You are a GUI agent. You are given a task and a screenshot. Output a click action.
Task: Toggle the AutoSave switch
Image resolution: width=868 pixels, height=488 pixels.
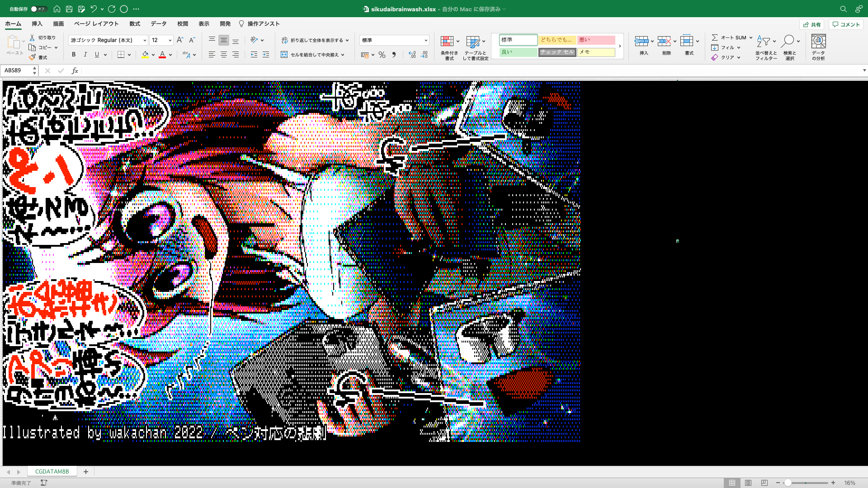click(x=39, y=9)
